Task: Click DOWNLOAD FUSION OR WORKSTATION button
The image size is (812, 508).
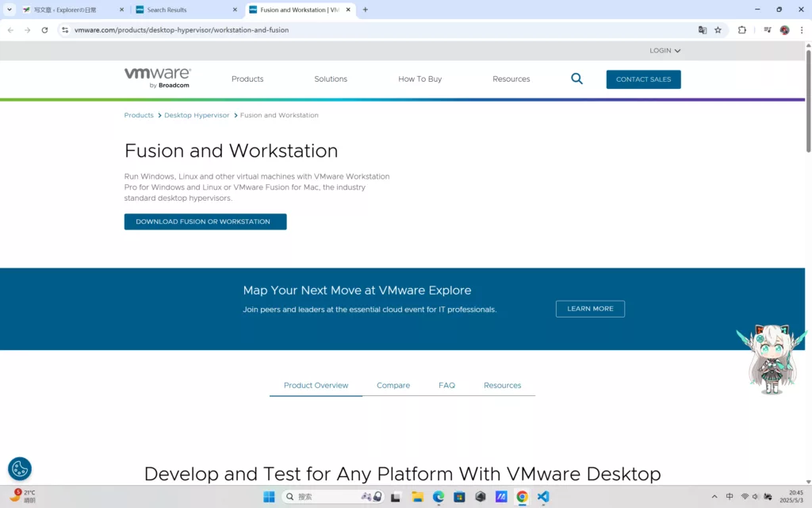Action: pos(205,221)
